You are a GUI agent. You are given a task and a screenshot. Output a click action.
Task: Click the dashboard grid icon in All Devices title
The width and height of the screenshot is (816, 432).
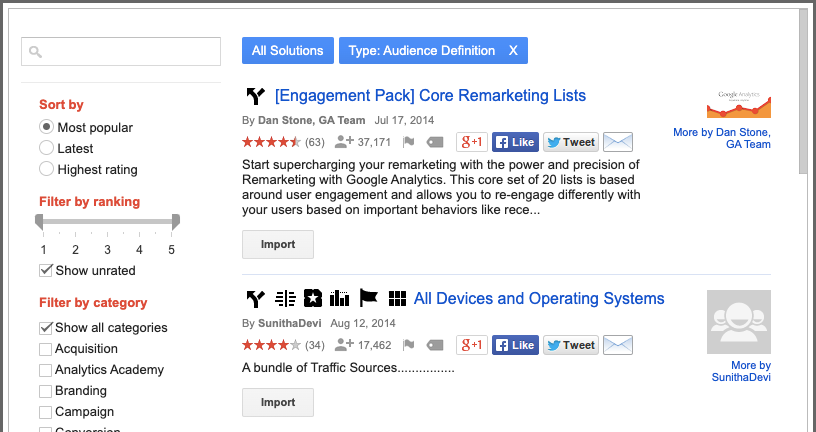pos(397,299)
